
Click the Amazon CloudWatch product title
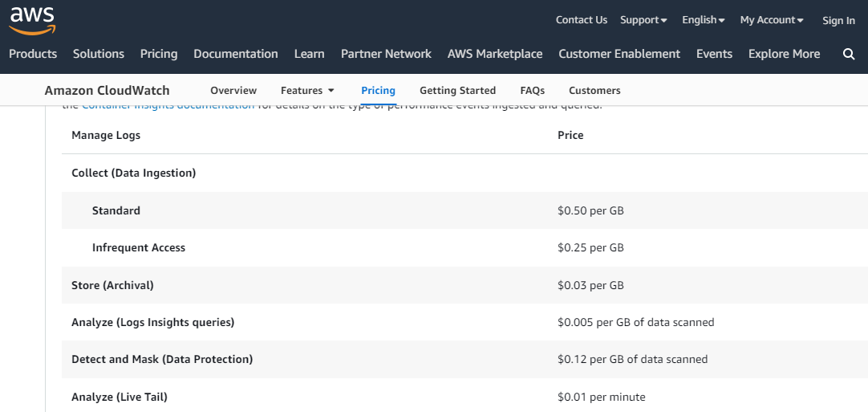(x=107, y=91)
